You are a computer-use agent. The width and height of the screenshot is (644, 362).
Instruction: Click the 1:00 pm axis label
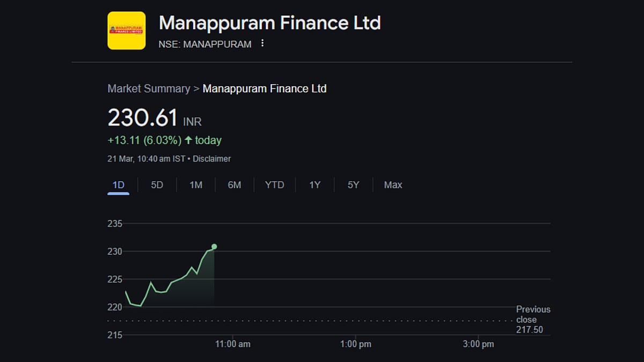pyautogui.click(x=356, y=344)
